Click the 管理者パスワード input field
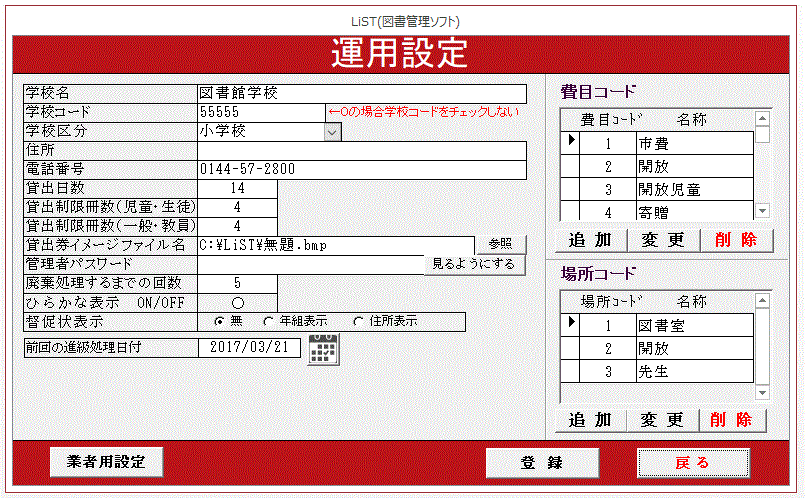 [311, 264]
